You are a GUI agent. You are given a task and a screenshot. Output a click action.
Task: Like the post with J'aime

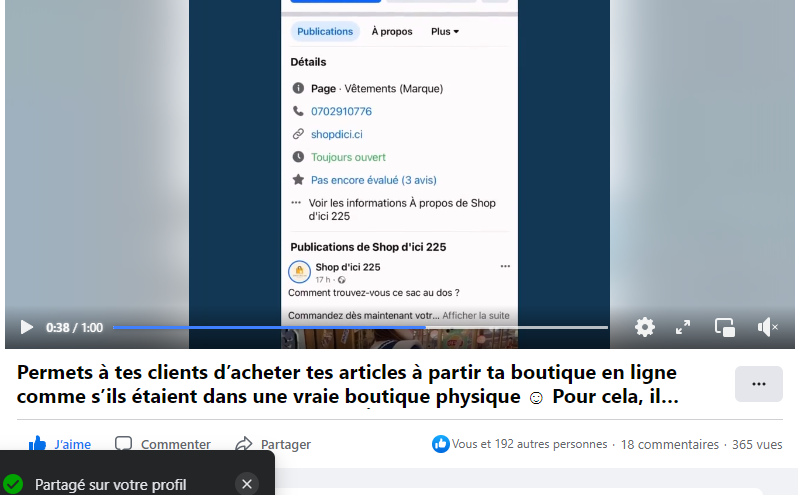pyautogui.click(x=60, y=444)
